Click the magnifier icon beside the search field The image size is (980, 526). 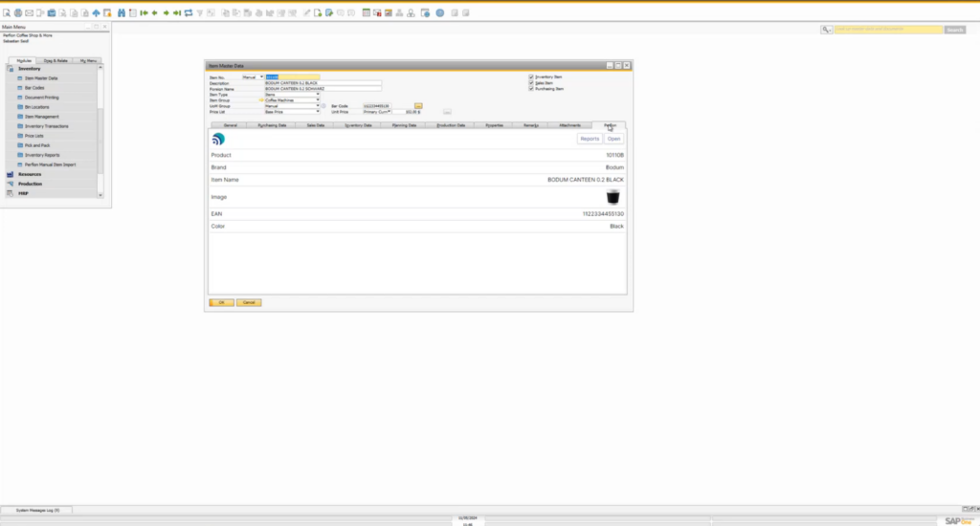click(826, 30)
